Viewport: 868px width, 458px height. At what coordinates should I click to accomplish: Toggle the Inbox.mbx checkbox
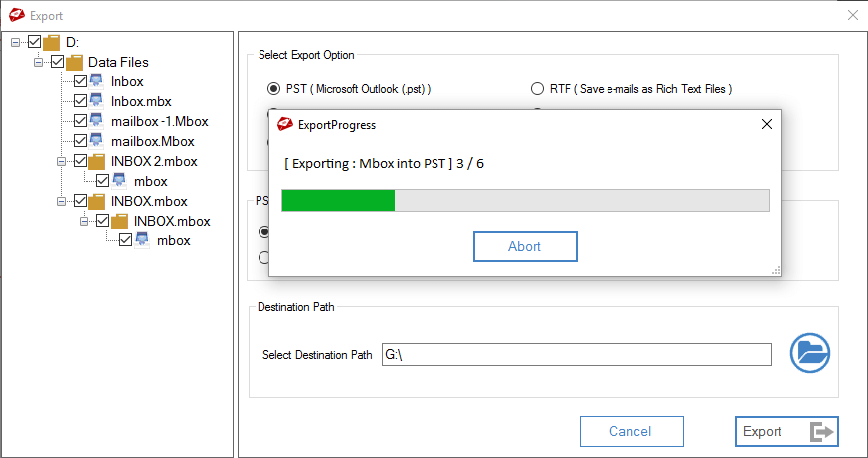pyautogui.click(x=80, y=101)
